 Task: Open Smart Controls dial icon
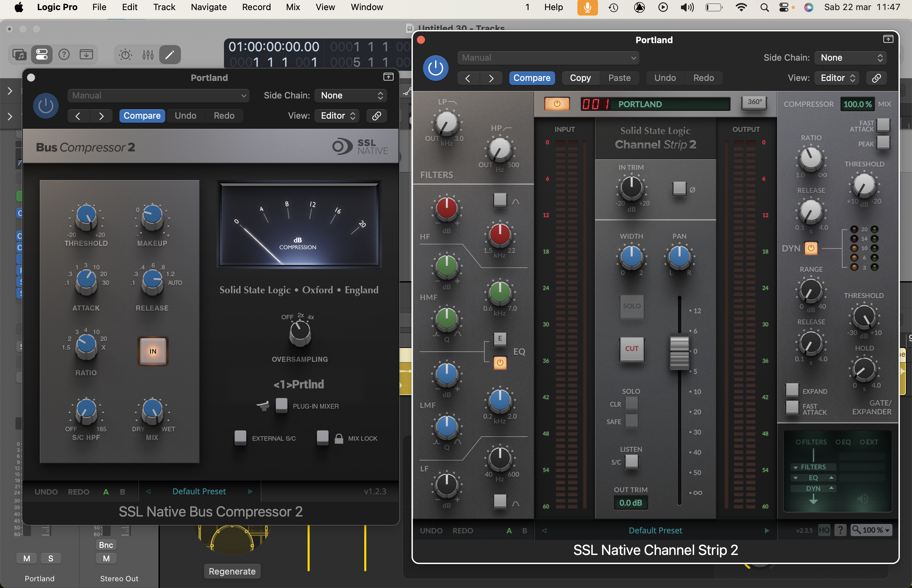[x=125, y=55]
